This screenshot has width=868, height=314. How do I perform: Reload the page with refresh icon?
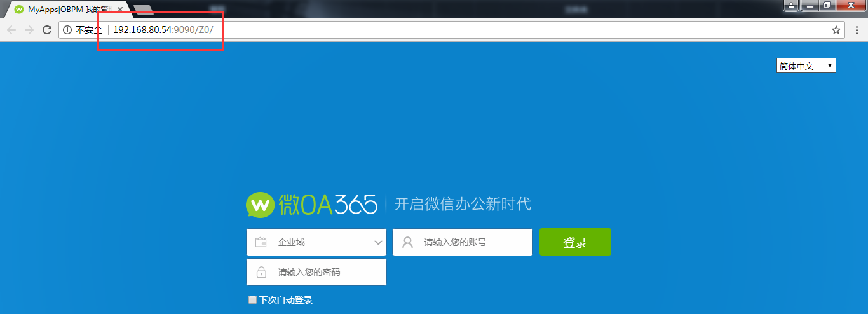click(47, 30)
